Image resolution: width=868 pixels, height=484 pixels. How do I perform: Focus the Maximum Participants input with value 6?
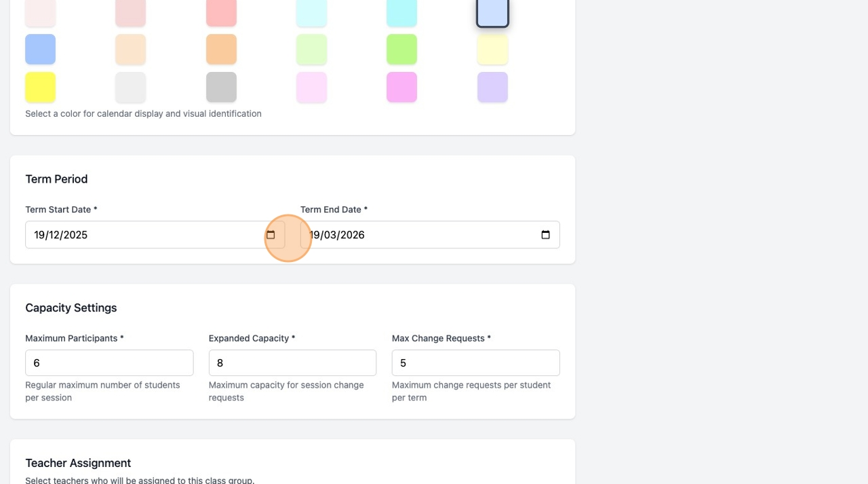[x=109, y=363]
